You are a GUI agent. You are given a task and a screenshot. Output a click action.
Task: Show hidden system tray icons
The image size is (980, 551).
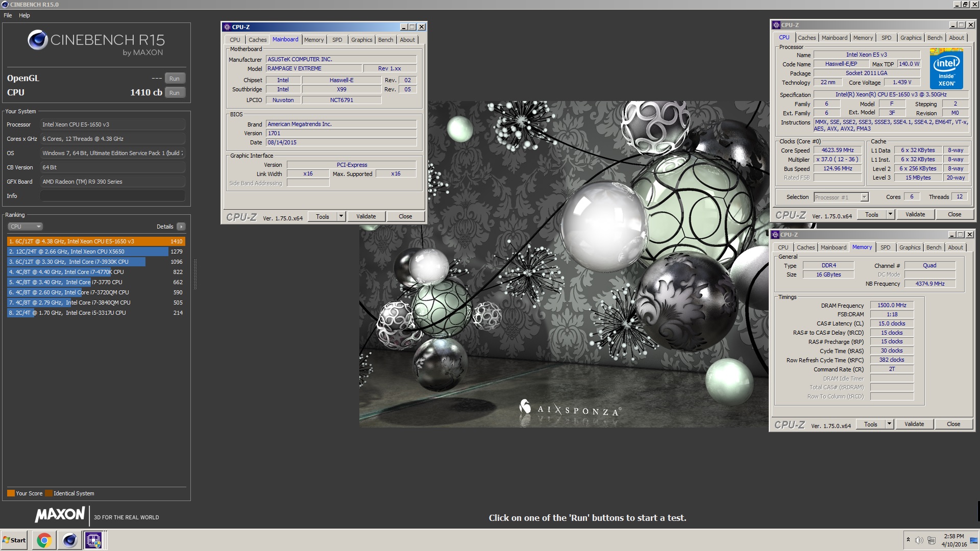[x=908, y=540]
